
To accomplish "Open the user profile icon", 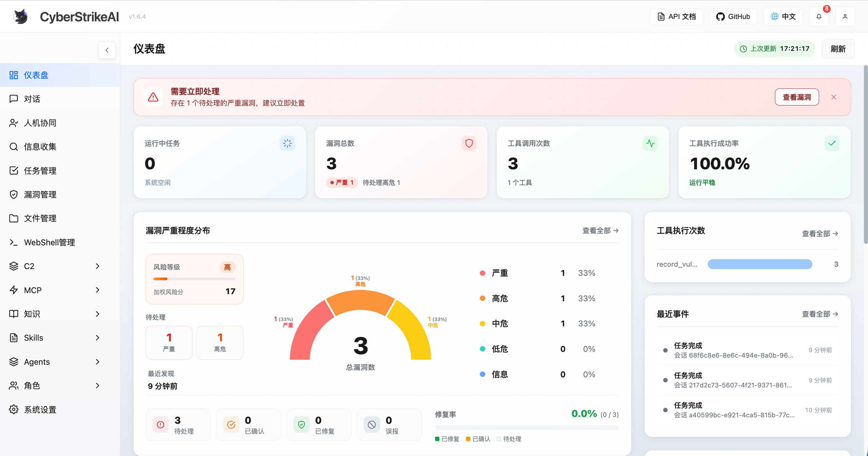I will coord(845,17).
